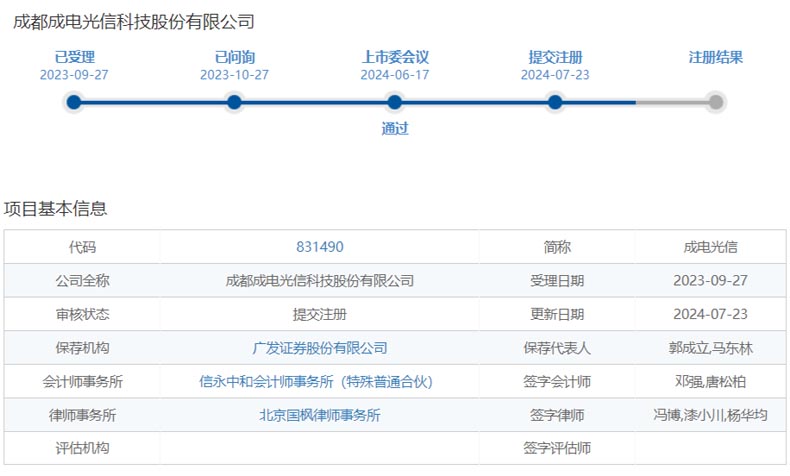
Task: Select the 上市委会议 stage label
Action: (395, 57)
